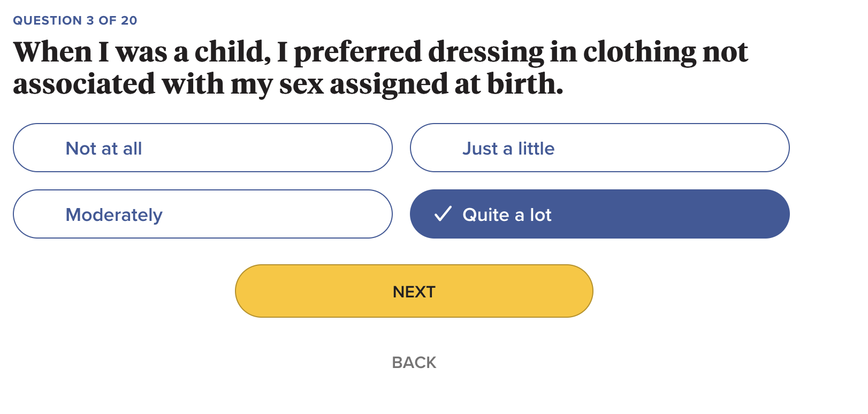868x414 pixels.
Task: Pick the "Moderately" answer option
Action: [x=203, y=214]
